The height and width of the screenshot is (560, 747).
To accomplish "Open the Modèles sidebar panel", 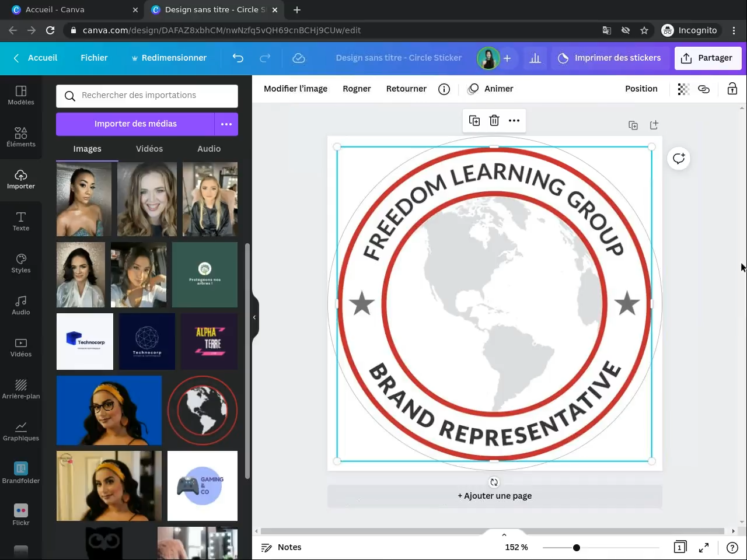I will tap(21, 95).
